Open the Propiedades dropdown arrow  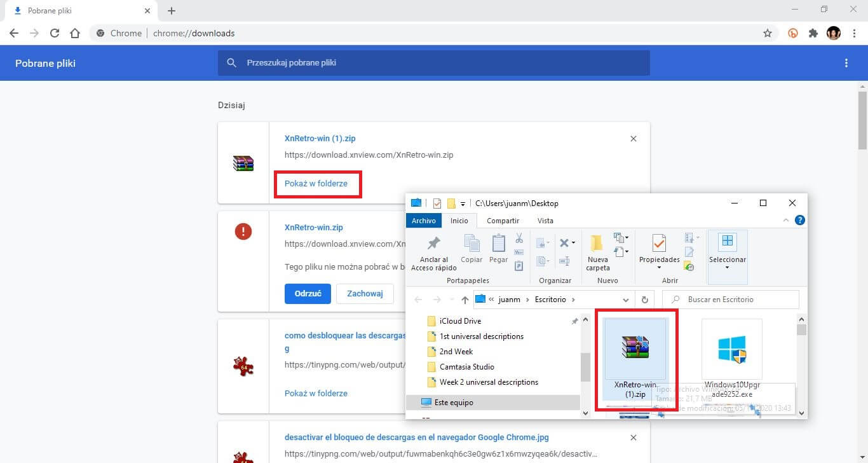(660, 268)
